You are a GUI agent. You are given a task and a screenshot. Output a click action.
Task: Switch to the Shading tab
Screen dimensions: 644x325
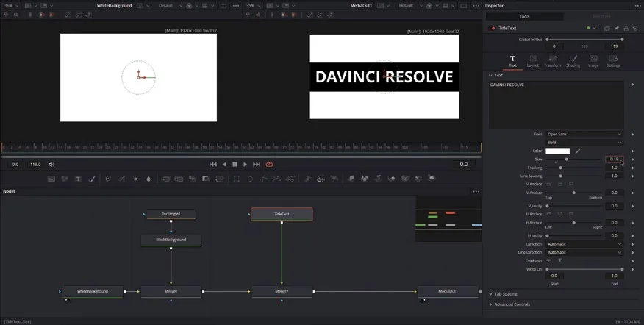pos(573,62)
